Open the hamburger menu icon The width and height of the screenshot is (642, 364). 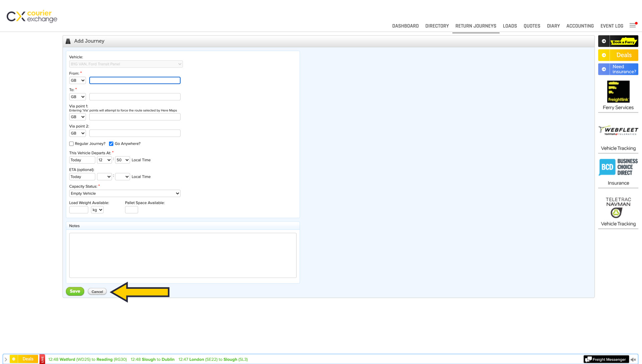tap(632, 25)
